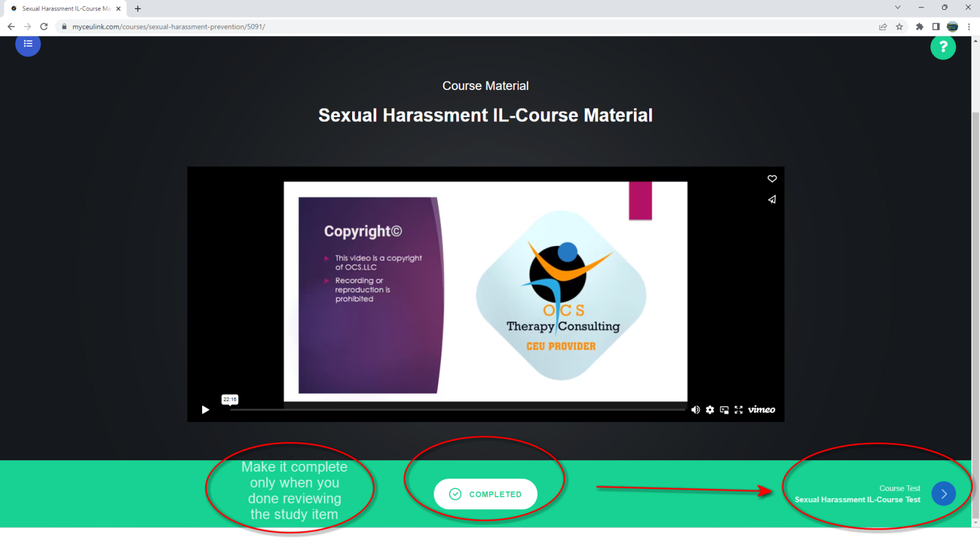The image size is (980, 538).
Task: Open a new browser tab
Action: (138, 9)
